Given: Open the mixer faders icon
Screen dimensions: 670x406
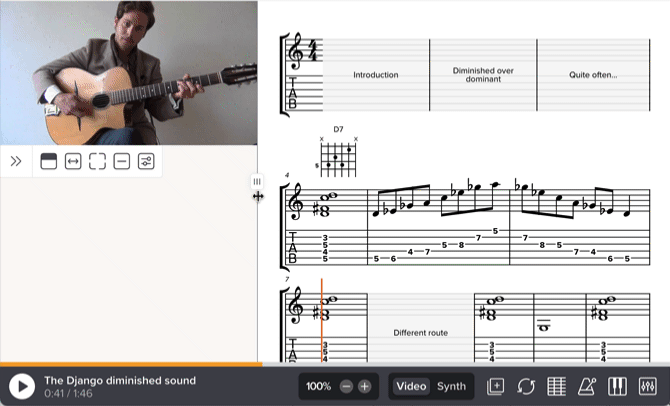Looking at the screenshot, I should 648,386.
